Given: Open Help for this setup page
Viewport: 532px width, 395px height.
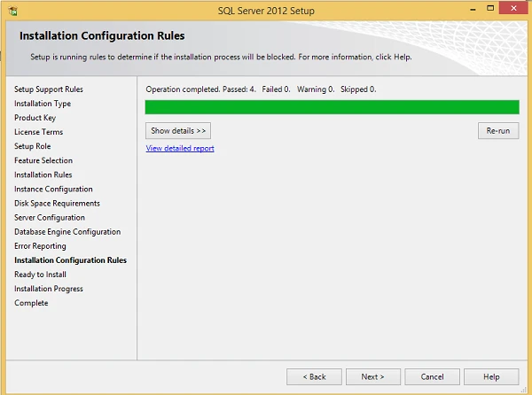Looking at the screenshot, I should 491,376.
